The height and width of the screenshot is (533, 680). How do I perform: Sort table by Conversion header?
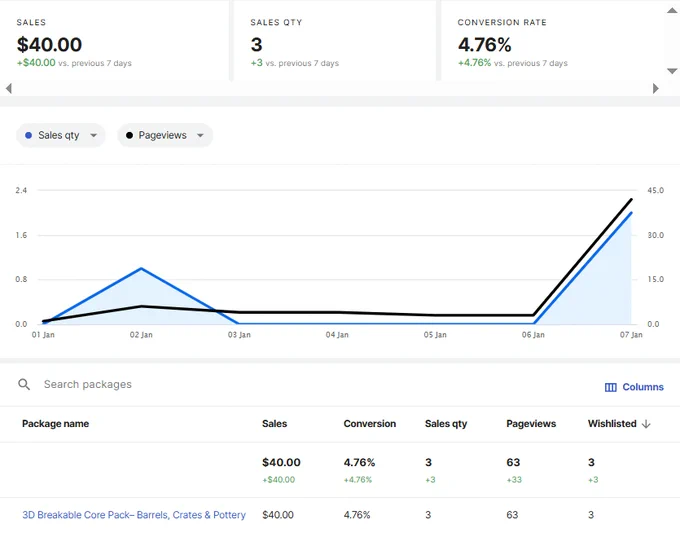tap(369, 424)
